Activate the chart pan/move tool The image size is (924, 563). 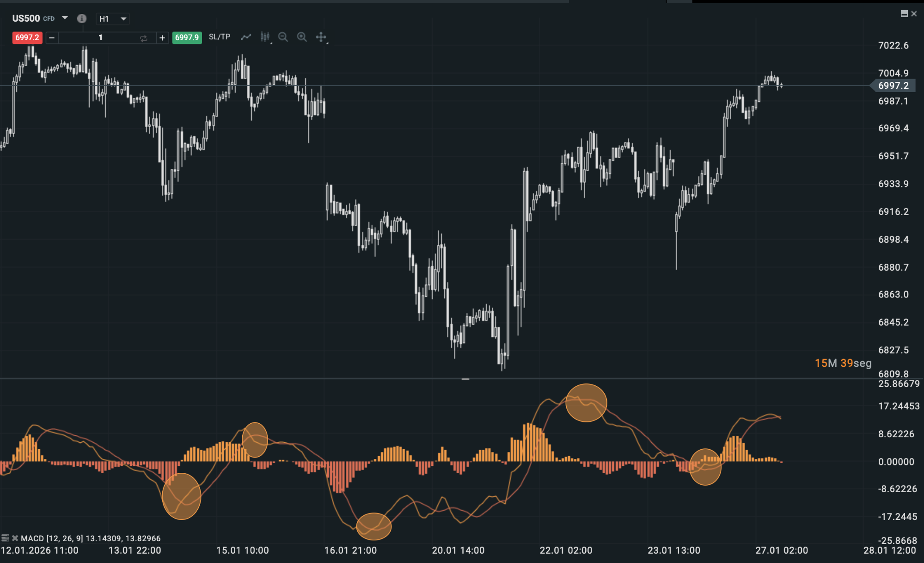coord(321,37)
